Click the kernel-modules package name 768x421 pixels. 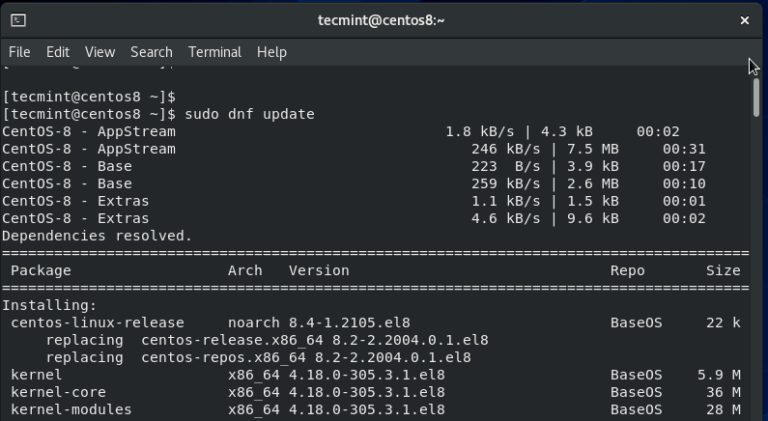[x=71, y=409]
